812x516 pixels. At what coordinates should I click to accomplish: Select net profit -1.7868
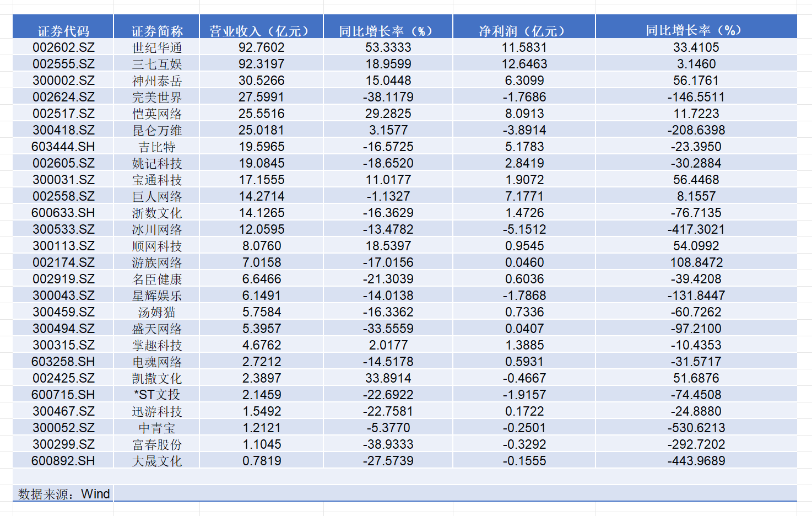tap(524, 295)
